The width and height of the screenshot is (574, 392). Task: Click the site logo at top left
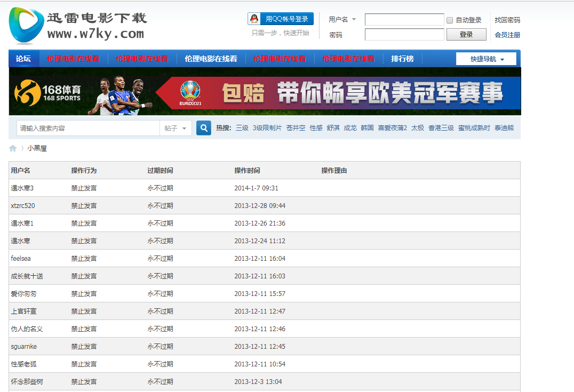78,26
